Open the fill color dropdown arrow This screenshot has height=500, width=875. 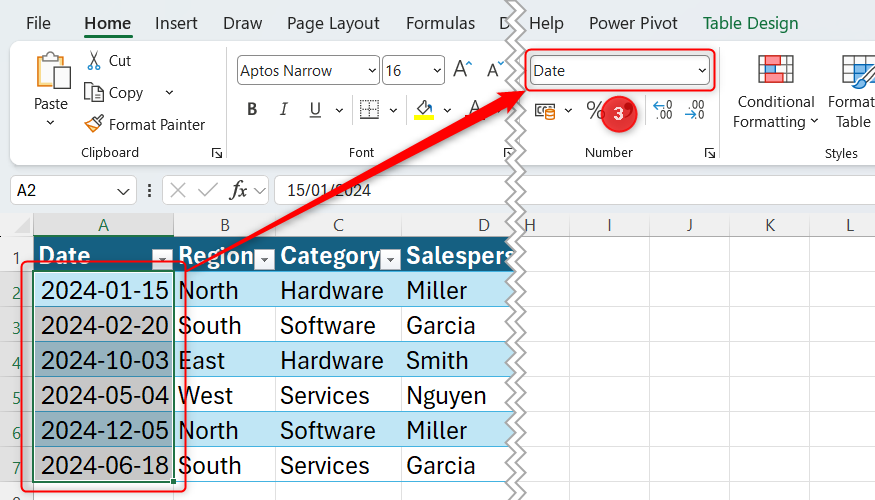(x=447, y=110)
